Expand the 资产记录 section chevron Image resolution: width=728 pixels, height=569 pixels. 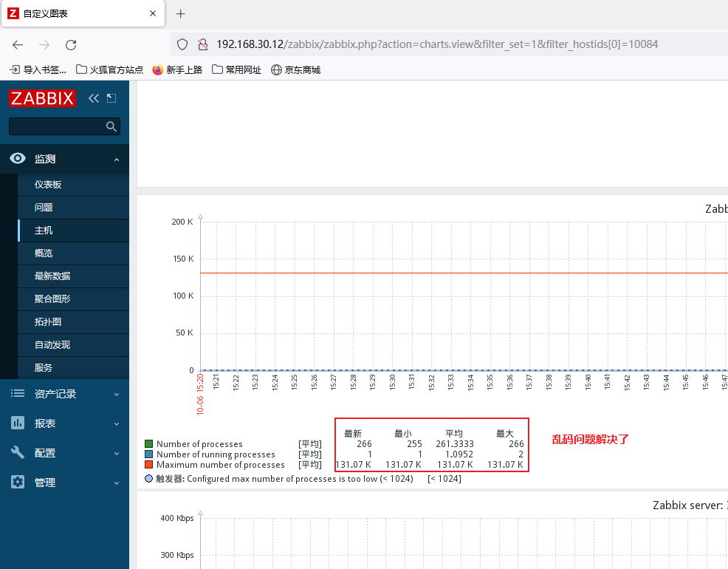coord(117,395)
